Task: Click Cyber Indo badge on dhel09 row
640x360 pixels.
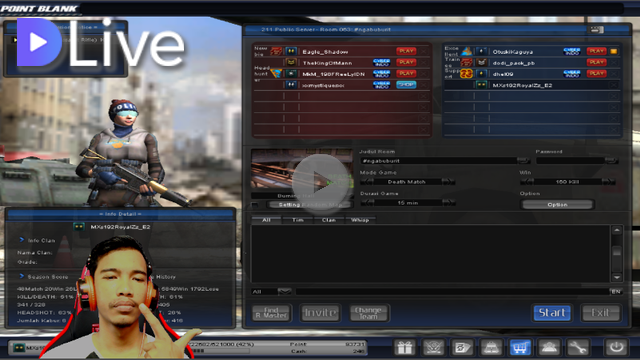Action: coord(571,74)
